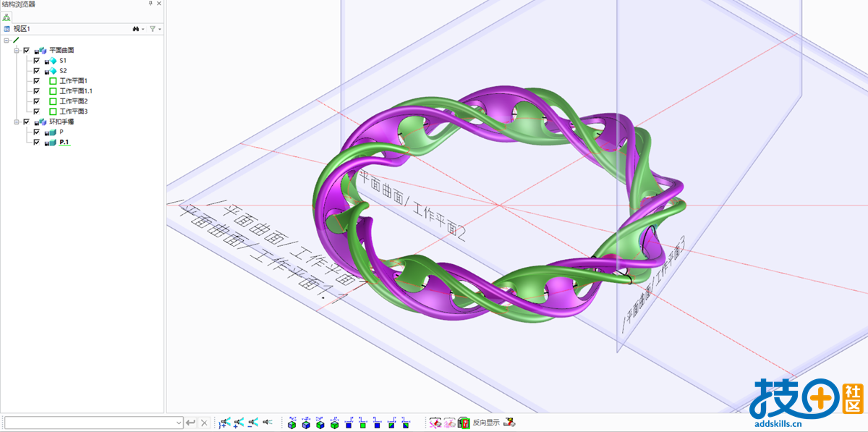Screen dimensions: 868x432
Task: Click the second view plus icon
Action: click(239, 422)
